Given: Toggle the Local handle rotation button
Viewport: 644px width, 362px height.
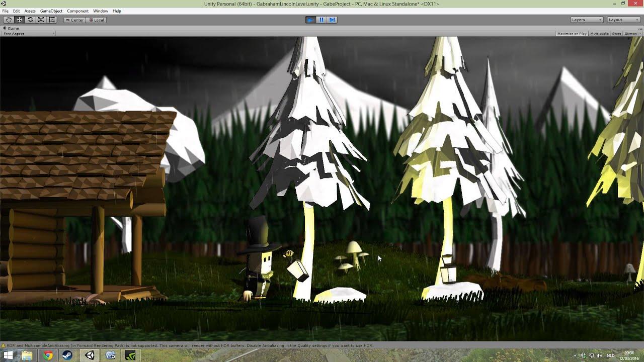Looking at the screenshot, I should (x=96, y=20).
